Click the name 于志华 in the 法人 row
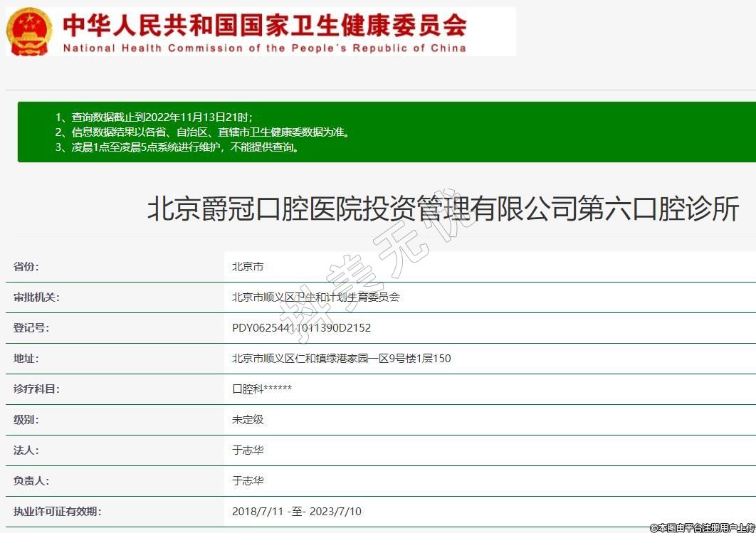The width and height of the screenshot is (756, 533). tap(248, 450)
